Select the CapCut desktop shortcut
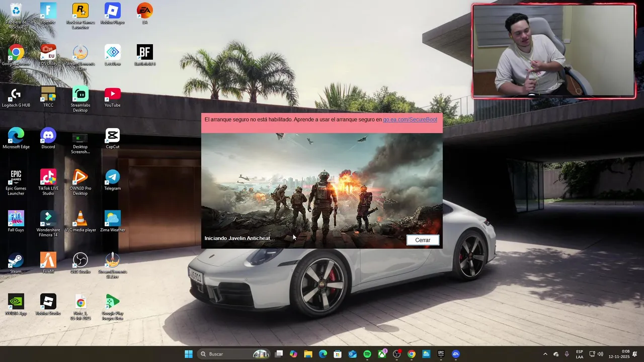This screenshot has height=362, width=644. (112, 139)
